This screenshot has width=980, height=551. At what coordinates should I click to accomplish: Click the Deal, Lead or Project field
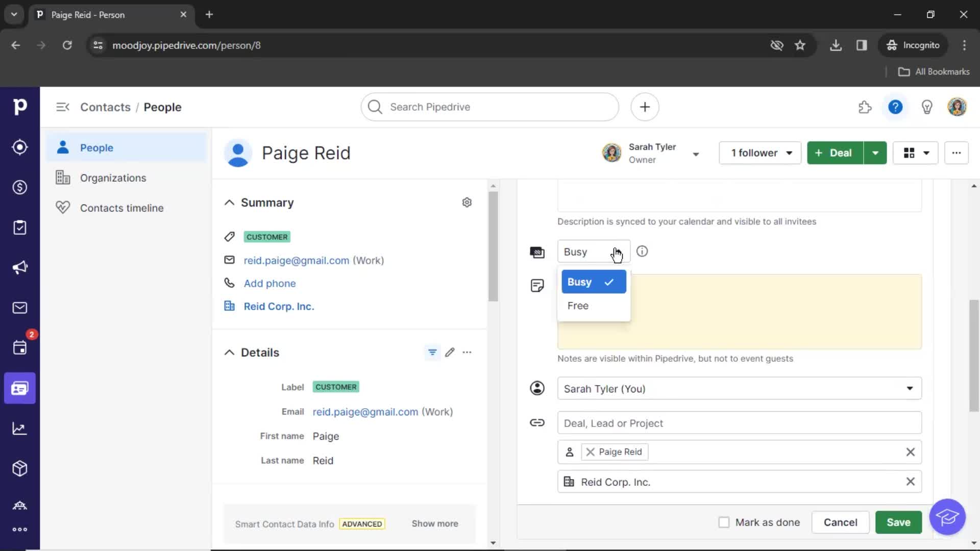pos(739,423)
